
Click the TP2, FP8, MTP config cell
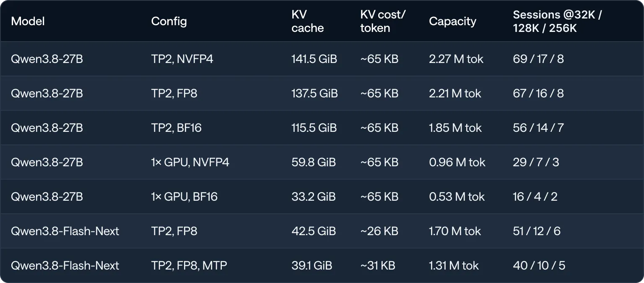point(189,265)
